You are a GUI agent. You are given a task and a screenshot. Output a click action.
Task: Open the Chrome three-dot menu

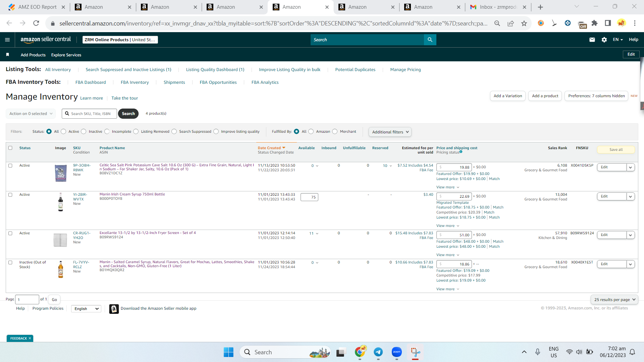[x=635, y=23]
